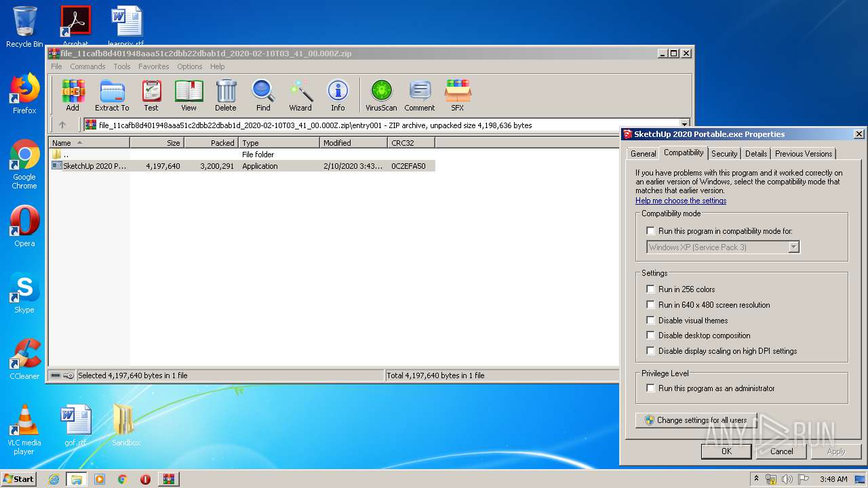Show hidden system tray icons arrow
This screenshot has height=488, width=868.
pyautogui.click(x=757, y=479)
